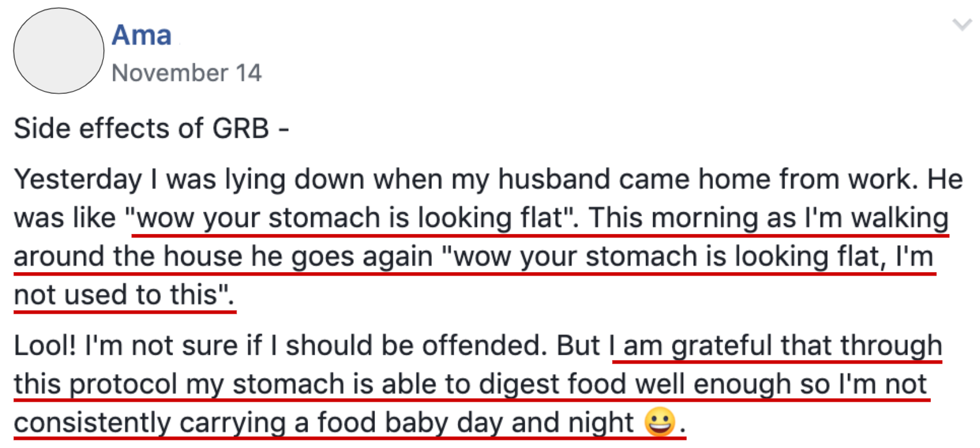Viewport: 980px width, 448px height.
Task: Open the post options chevron menu
Action: click(962, 25)
